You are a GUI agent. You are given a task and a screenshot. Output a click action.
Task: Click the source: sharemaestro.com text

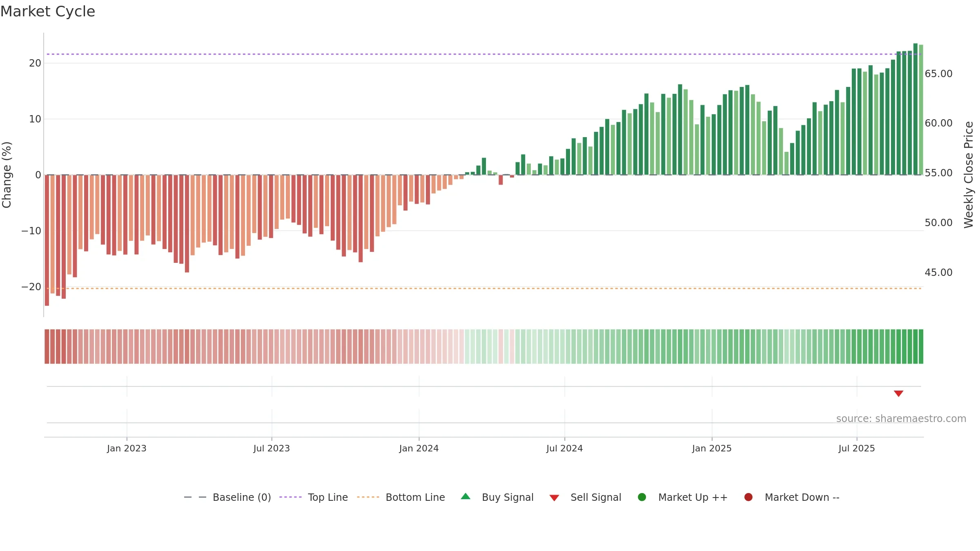(901, 419)
